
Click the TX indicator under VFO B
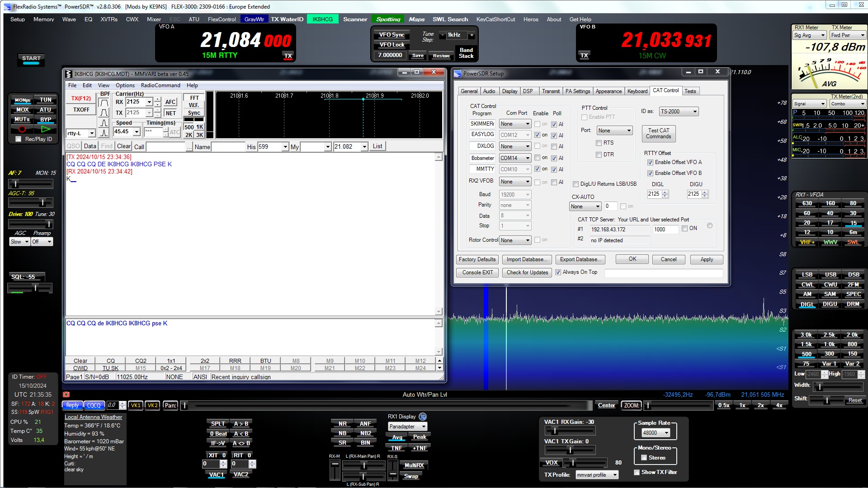coord(584,56)
